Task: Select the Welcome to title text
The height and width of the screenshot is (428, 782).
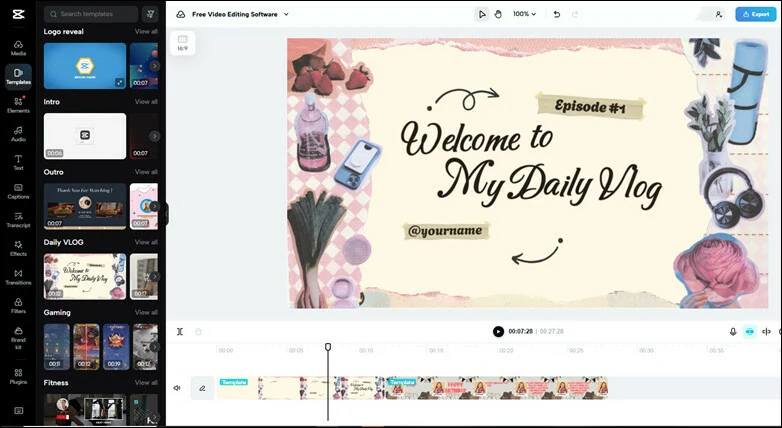Action: click(x=477, y=138)
